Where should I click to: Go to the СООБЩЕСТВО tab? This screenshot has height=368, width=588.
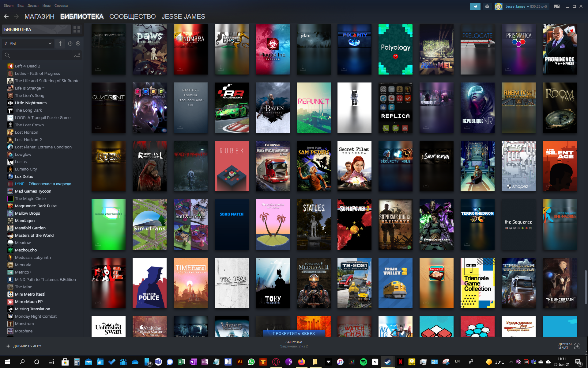tap(133, 17)
